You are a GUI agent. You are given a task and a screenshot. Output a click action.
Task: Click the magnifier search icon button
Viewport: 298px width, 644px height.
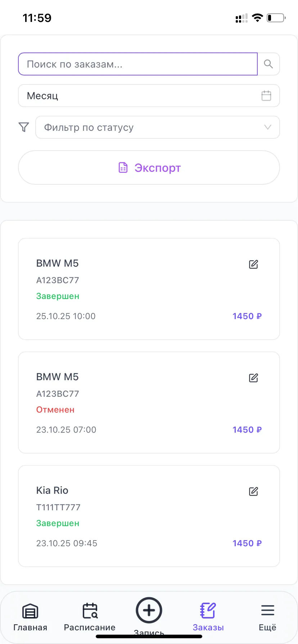[x=268, y=64]
